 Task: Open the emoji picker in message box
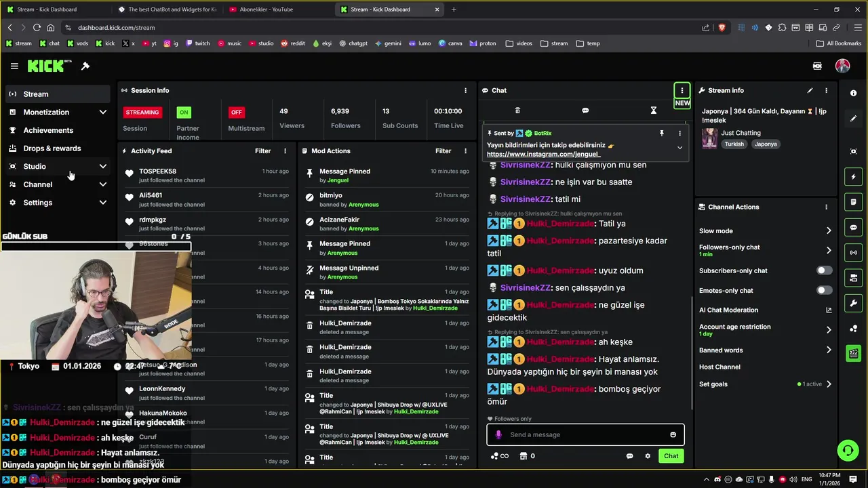[x=673, y=435]
